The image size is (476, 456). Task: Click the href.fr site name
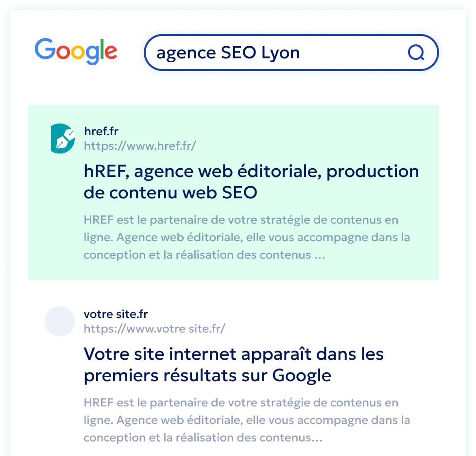101,131
